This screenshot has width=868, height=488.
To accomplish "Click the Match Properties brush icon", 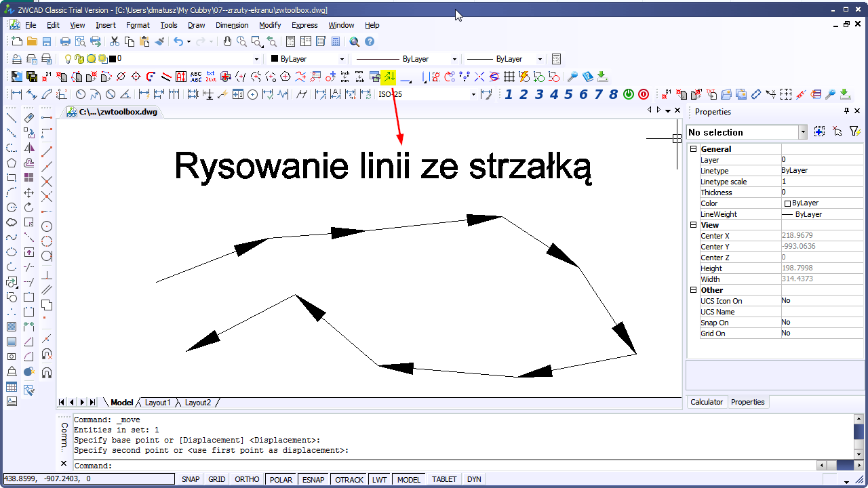I will coord(159,41).
